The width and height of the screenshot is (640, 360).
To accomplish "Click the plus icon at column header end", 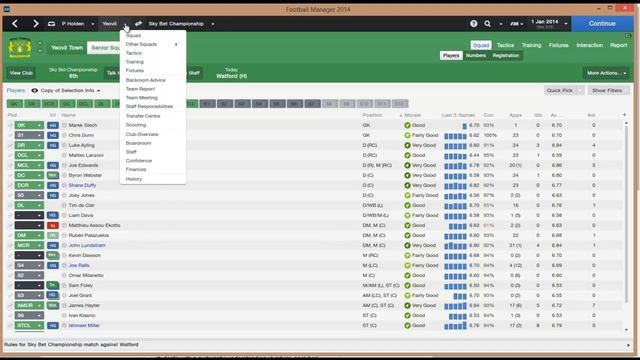I will click(x=624, y=115).
